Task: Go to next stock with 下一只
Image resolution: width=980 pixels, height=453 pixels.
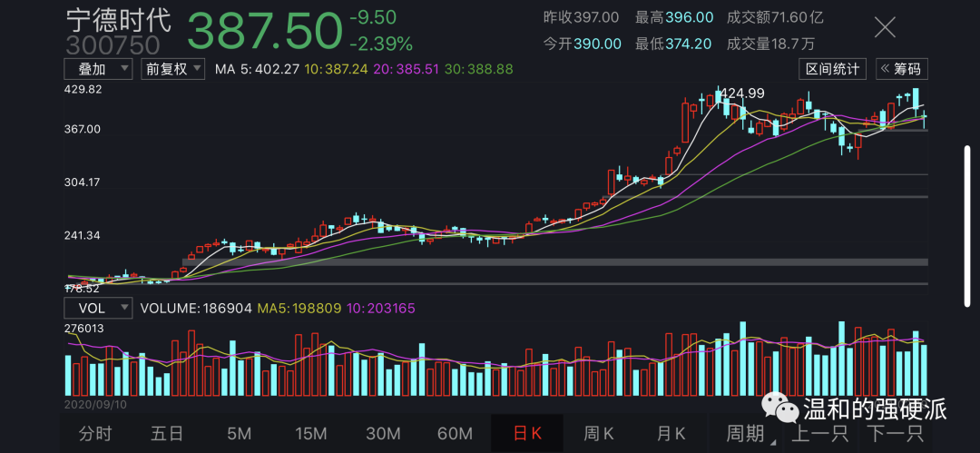Action: point(893,434)
